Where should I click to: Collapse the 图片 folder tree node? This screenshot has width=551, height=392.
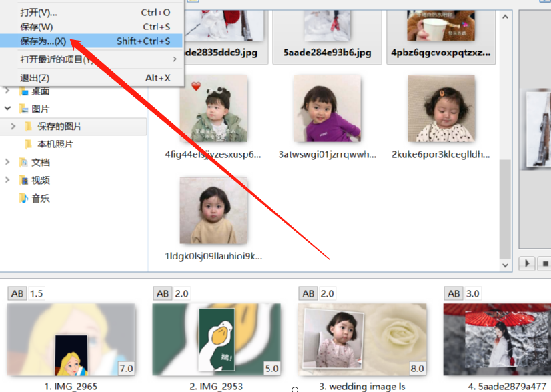(8, 109)
